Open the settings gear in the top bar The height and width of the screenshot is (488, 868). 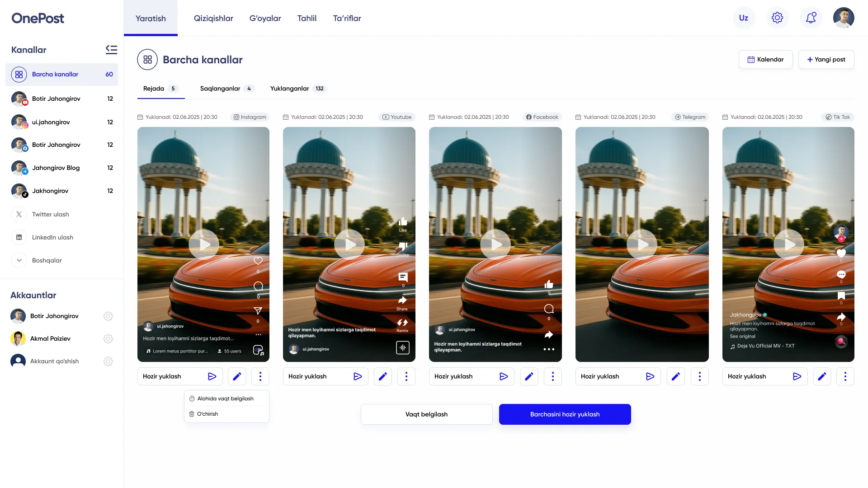[x=777, y=18]
